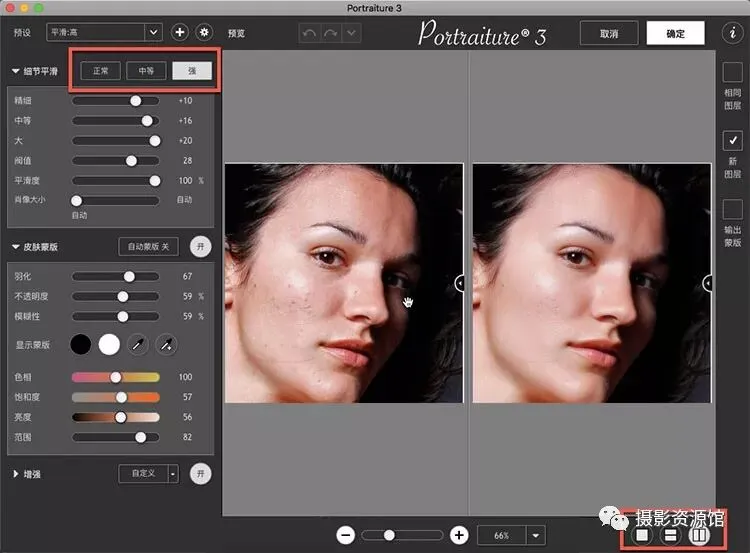The height and width of the screenshot is (553, 750).
Task: Click the 羽化 slider handle
Action: pos(129,276)
